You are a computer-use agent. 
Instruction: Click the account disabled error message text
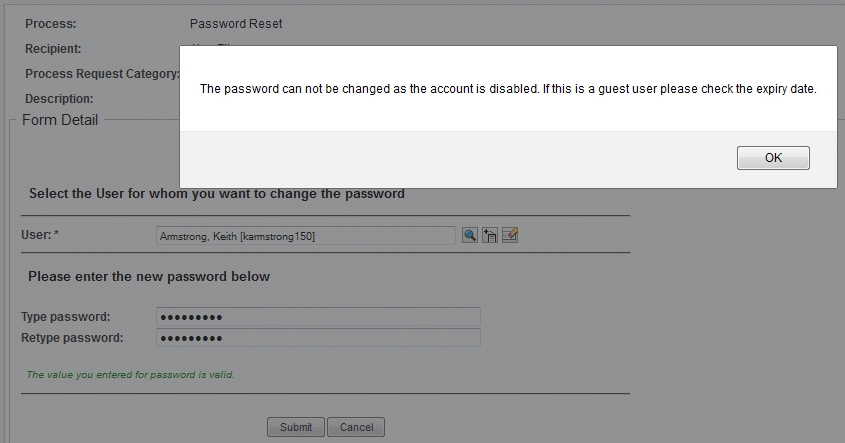pos(508,89)
